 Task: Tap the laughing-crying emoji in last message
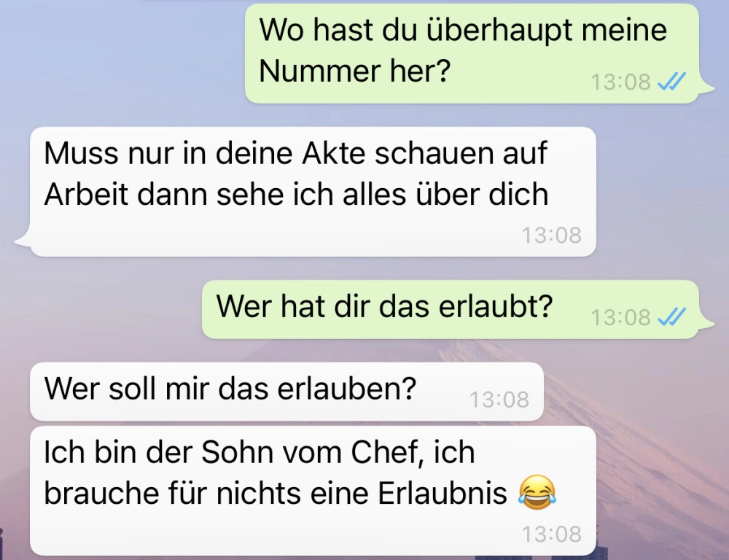pyautogui.click(x=537, y=492)
